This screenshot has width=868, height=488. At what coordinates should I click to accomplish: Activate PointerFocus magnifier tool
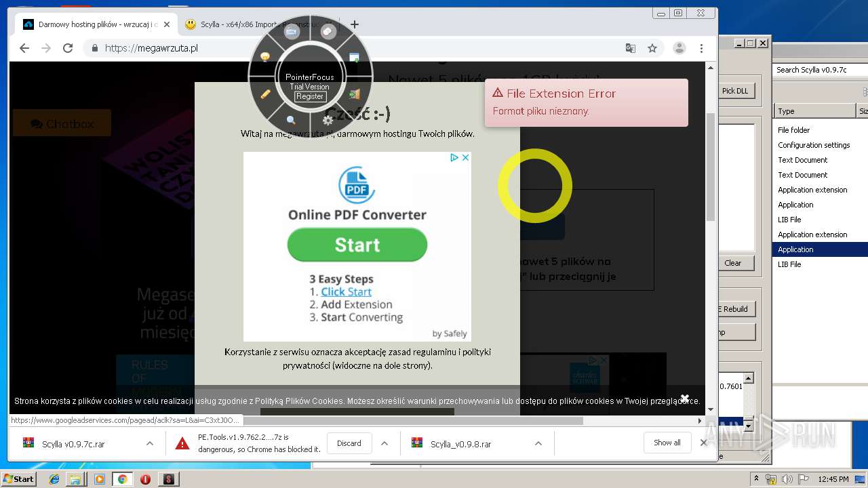pyautogui.click(x=291, y=120)
